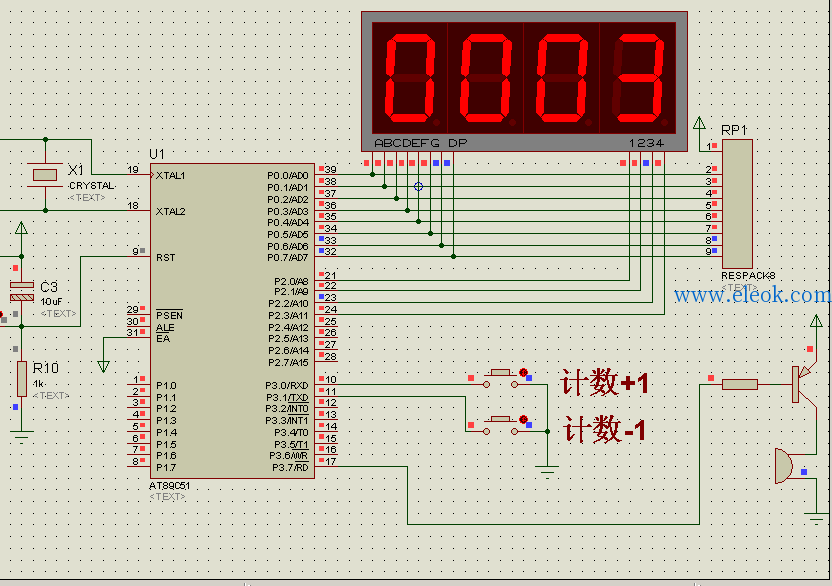Click pin number 31 beside EA

(x=132, y=333)
